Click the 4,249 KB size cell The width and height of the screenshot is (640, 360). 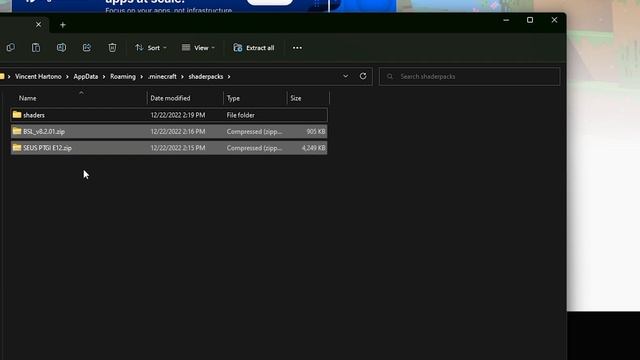[x=313, y=148]
